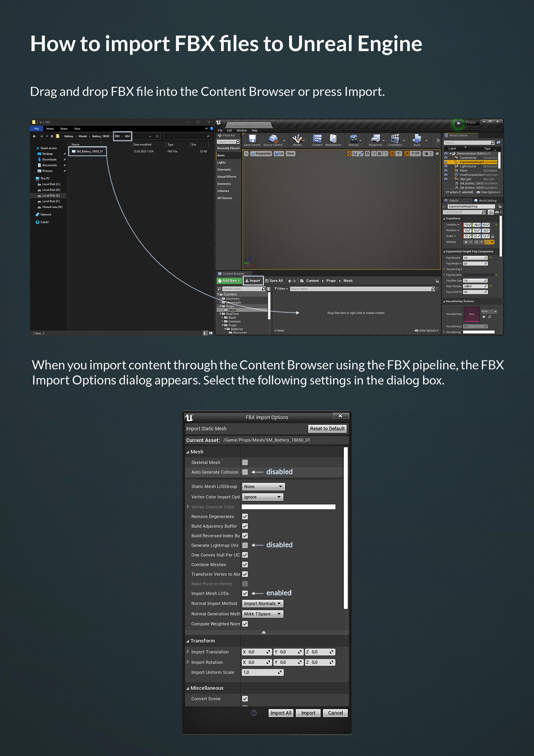
Task: Select Downloads in Explorer quick access
Action: click(x=49, y=160)
